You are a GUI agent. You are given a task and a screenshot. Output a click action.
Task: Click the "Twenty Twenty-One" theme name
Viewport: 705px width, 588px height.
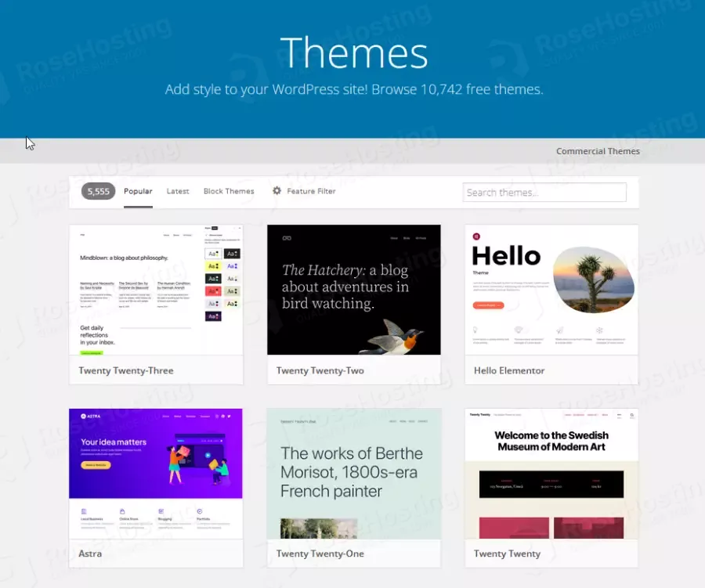(x=320, y=554)
